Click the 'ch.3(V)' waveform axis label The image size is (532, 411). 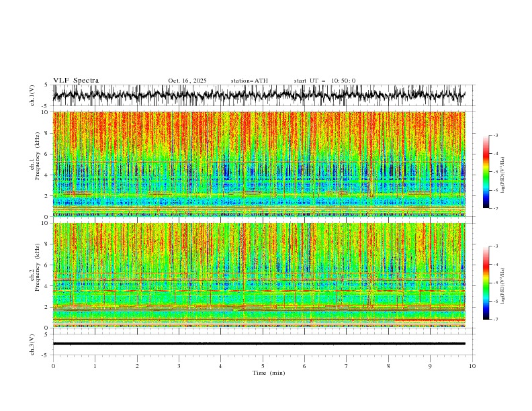click(32, 345)
